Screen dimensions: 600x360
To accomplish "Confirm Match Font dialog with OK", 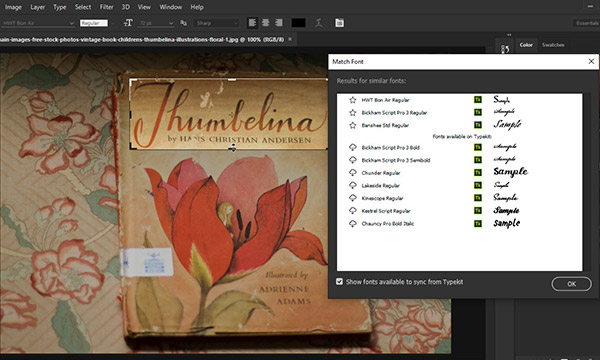I will pyautogui.click(x=571, y=284).
